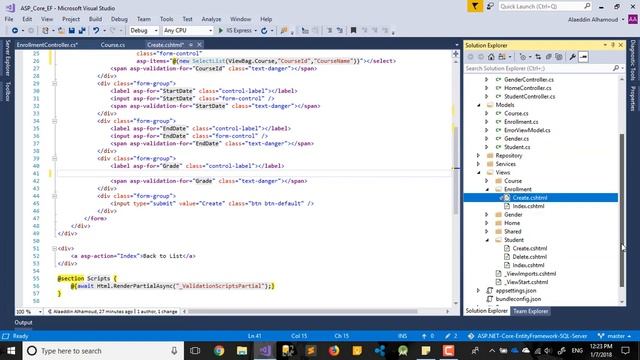Image resolution: width=640 pixels, height=360 pixels.
Task: Click the Solution Explorer vertical scrollbar
Action: point(622,210)
